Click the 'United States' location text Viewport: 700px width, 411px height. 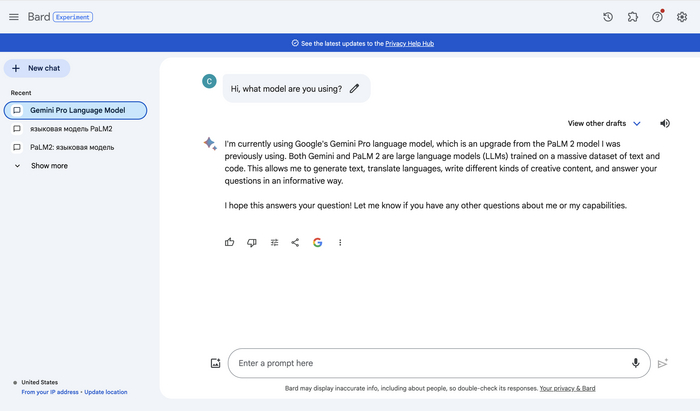[x=40, y=382]
